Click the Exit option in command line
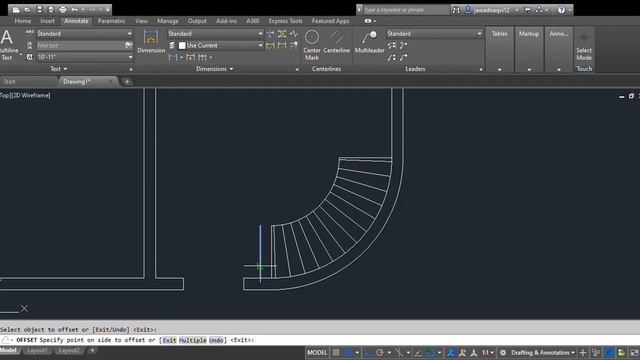 click(169, 340)
